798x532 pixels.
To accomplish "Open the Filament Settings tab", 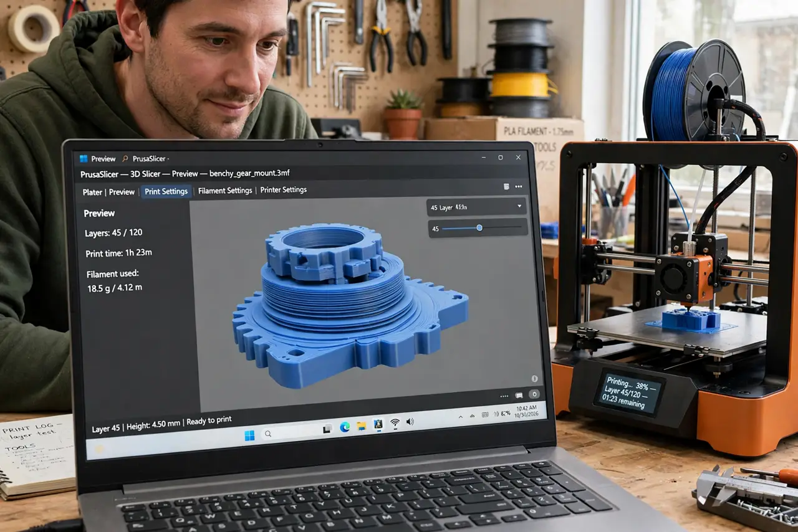I will (225, 191).
